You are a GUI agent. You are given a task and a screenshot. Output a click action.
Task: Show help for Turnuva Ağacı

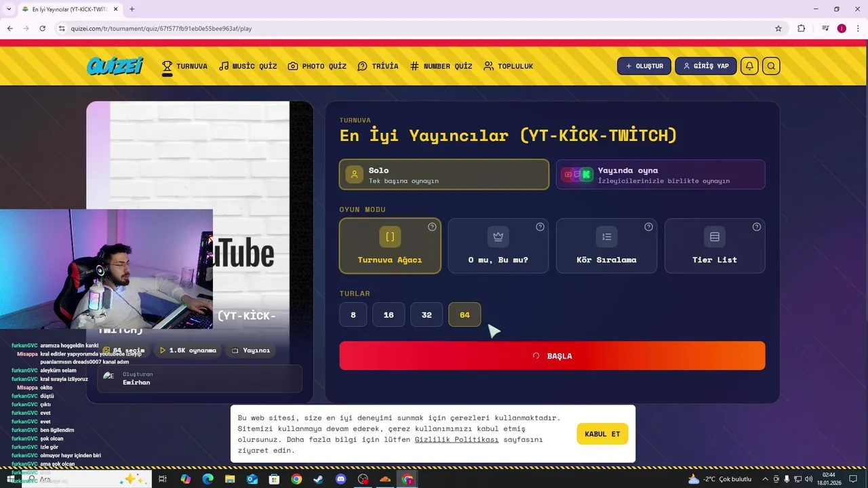pos(432,227)
